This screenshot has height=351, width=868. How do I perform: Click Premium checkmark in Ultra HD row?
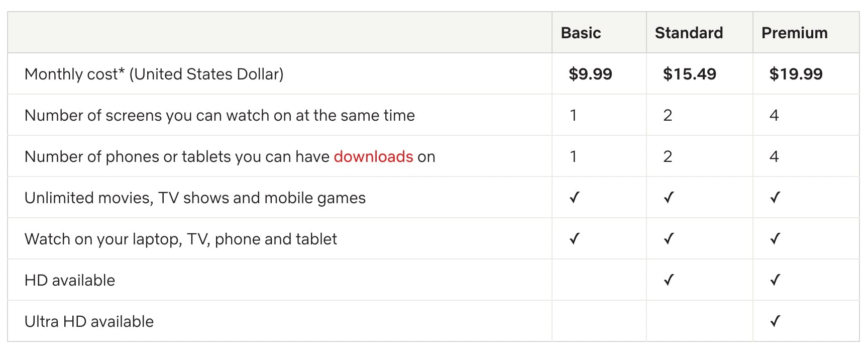coord(775,321)
